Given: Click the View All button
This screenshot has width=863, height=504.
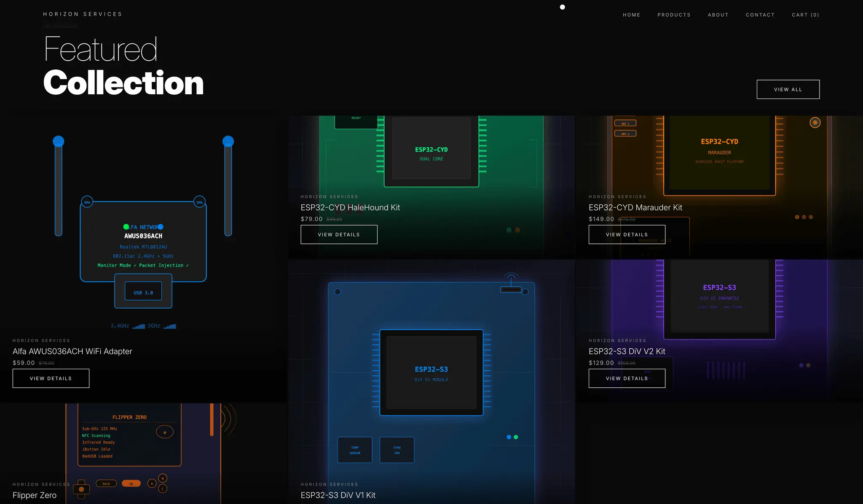Looking at the screenshot, I should (788, 89).
